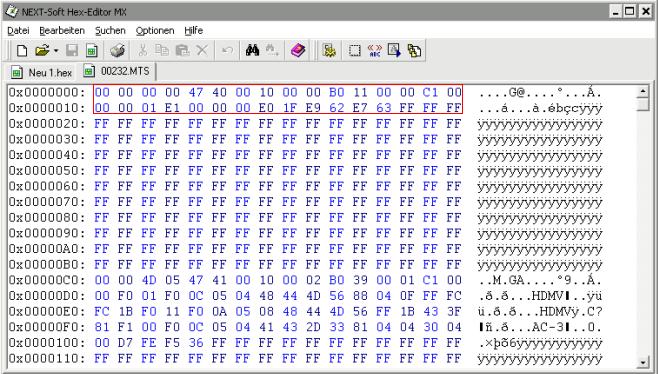Click the Open folder icon

click(x=42, y=51)
